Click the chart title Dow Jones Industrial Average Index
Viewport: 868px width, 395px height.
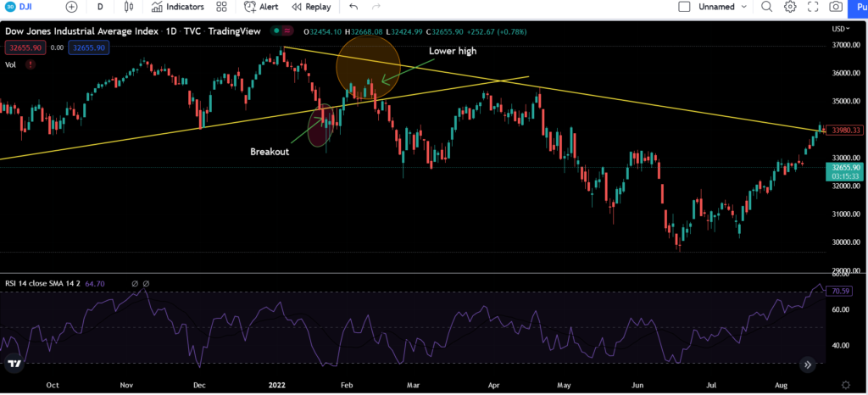[x=82, y=31]
